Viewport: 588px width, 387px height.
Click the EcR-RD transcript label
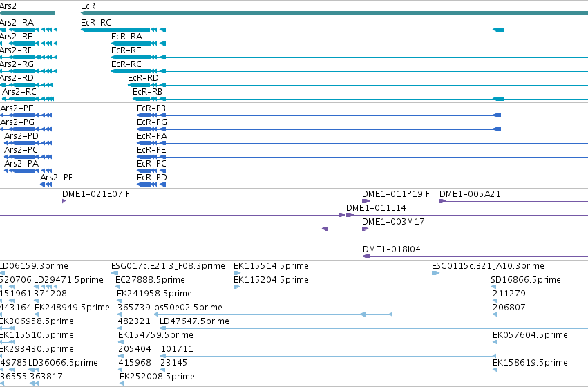pyautogui.click(x=143, y=78)
